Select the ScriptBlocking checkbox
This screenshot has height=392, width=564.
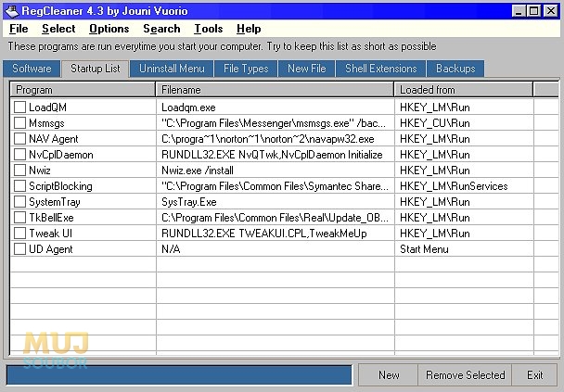(19, 185)
